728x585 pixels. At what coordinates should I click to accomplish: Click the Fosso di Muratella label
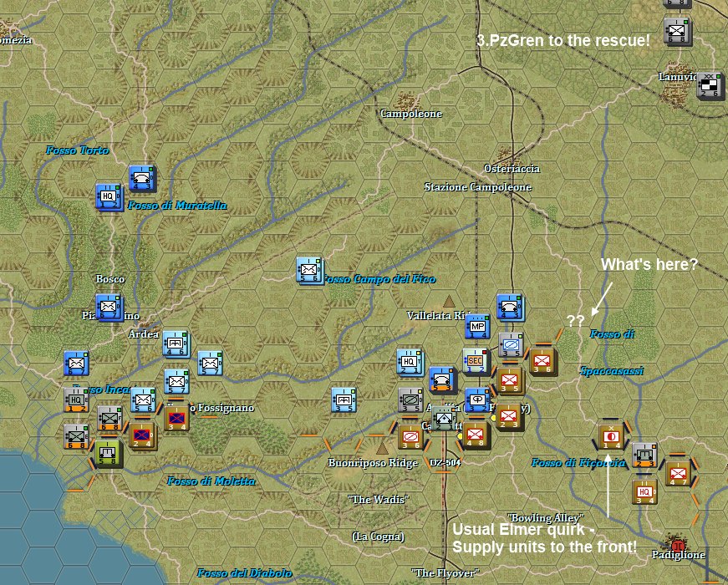(x=177, y=206)
